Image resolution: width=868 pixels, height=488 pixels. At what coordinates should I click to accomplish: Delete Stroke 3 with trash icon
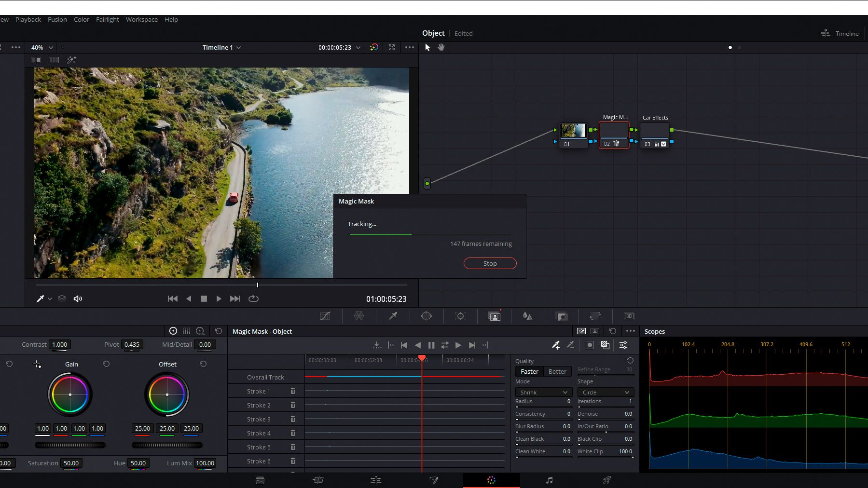[293, 419]
